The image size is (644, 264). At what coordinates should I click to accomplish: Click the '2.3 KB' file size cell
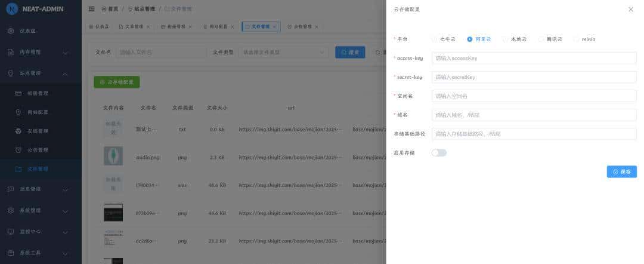217,158
